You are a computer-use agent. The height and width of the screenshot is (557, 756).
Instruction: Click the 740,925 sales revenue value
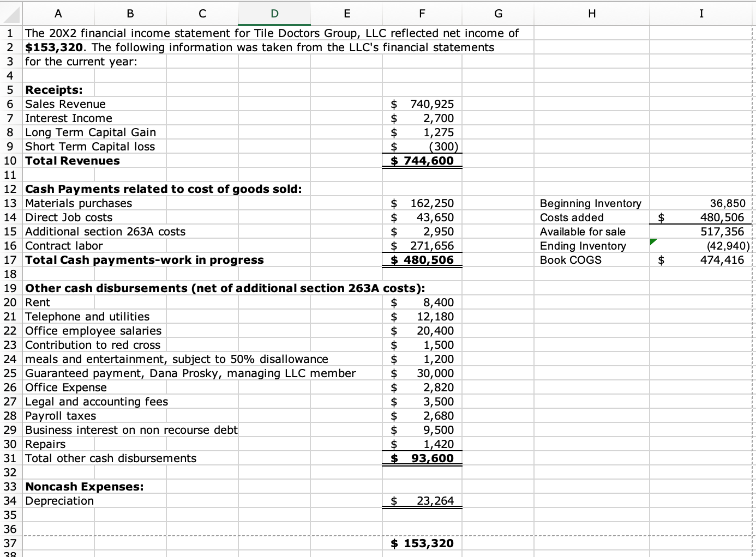click(432, 104)
